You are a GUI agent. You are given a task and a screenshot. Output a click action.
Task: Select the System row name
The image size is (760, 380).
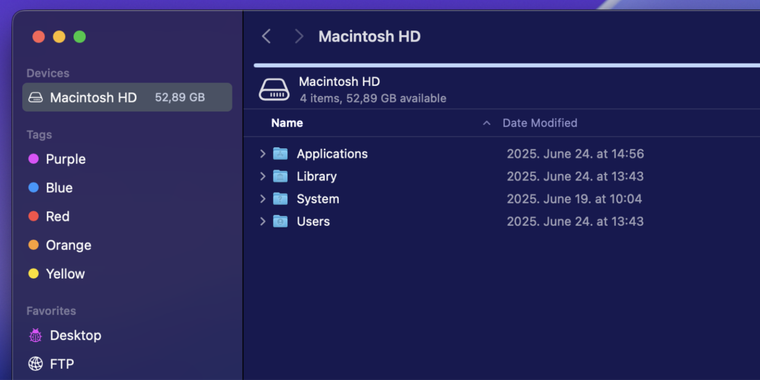point(318,199)
